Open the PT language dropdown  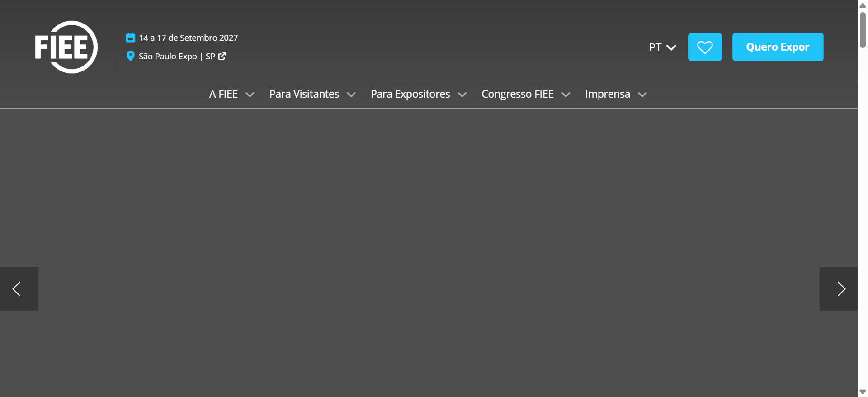click(x=662, y=47)
